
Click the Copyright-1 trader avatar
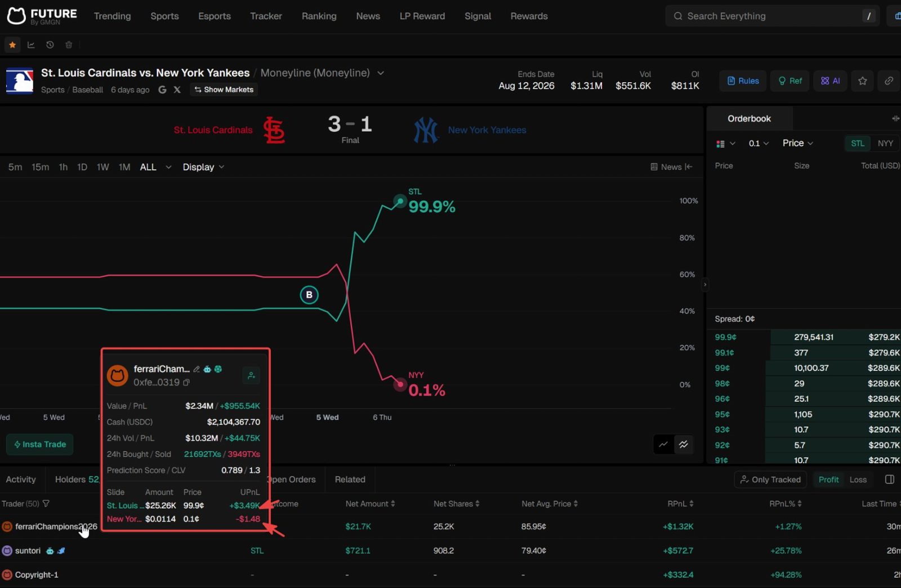(x=7, y=575)
